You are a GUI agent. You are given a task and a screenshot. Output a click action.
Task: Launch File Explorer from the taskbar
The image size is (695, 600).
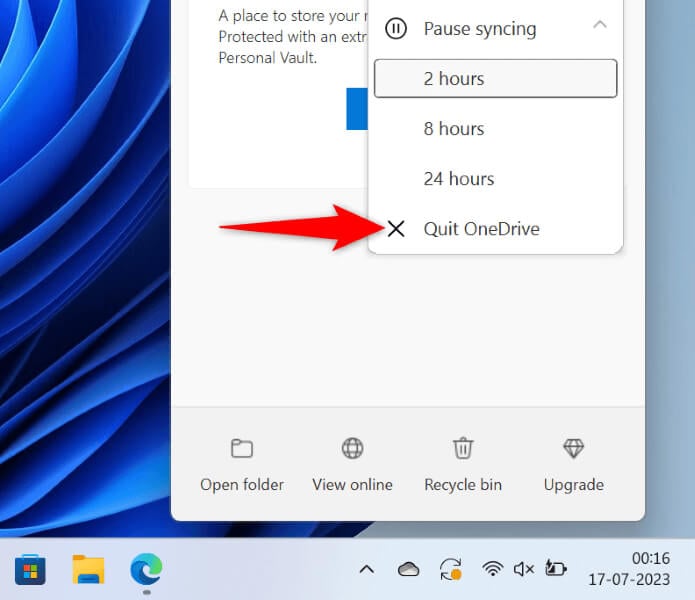(x=89, y=569)
